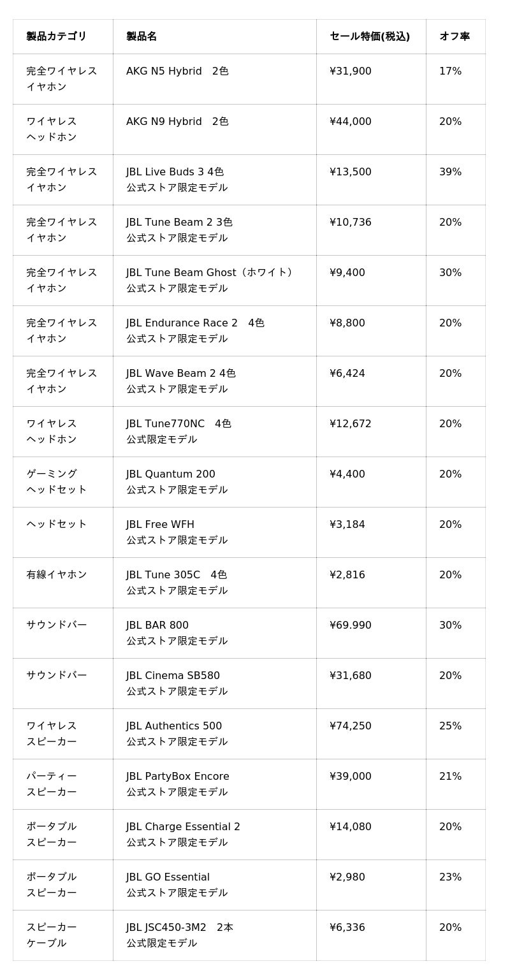The width and height of the screenshot is (510, 980).
Task: Click the JBL Free WFH product
Action: tap(161, 525)
